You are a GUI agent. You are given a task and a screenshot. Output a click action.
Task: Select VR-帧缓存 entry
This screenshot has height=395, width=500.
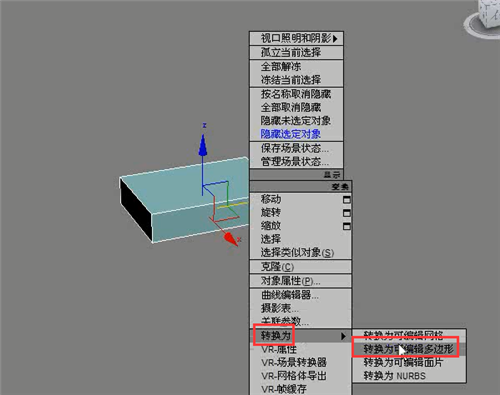pyautogui.click(x=301, y=389)
